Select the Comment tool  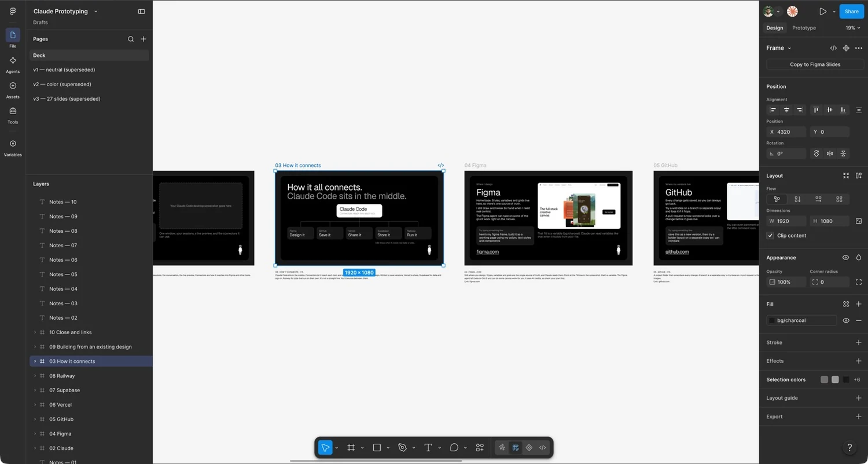[454, 448]
